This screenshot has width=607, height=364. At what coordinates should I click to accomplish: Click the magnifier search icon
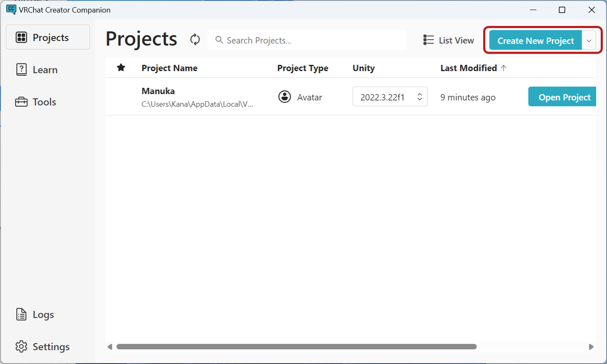coord(219,40)
